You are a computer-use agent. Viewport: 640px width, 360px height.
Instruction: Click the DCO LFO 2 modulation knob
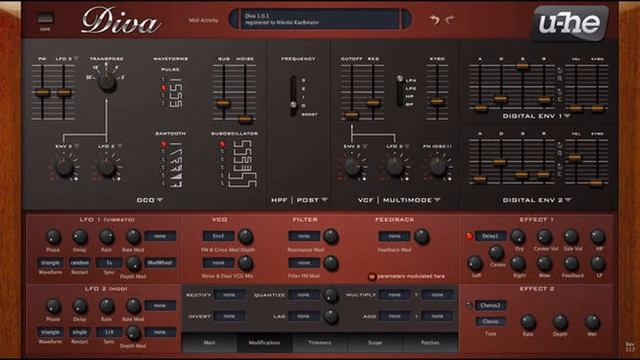coord(107,167)
